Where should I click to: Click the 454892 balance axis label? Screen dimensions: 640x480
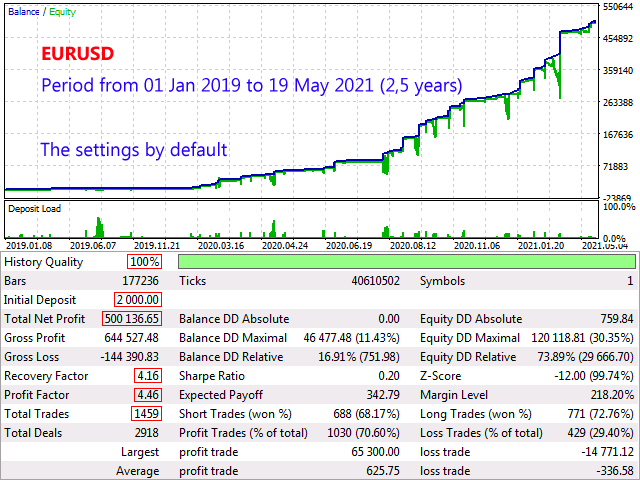618,38
